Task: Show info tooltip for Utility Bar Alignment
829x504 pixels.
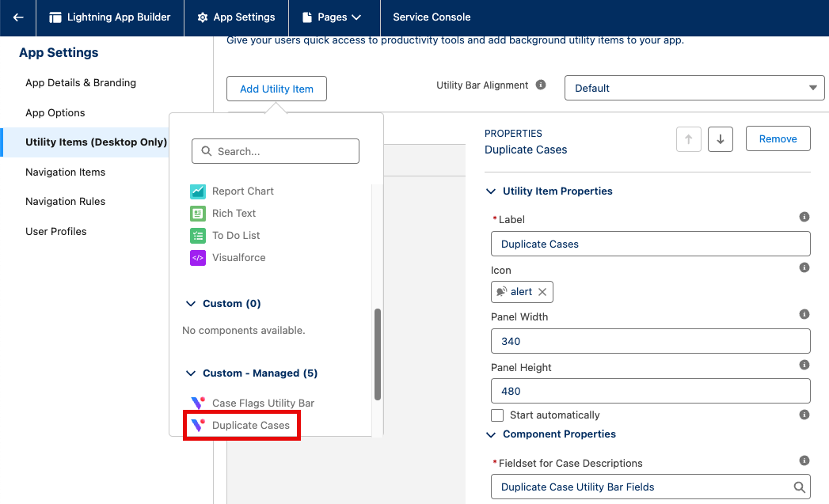Action: (x=540, y=85)
